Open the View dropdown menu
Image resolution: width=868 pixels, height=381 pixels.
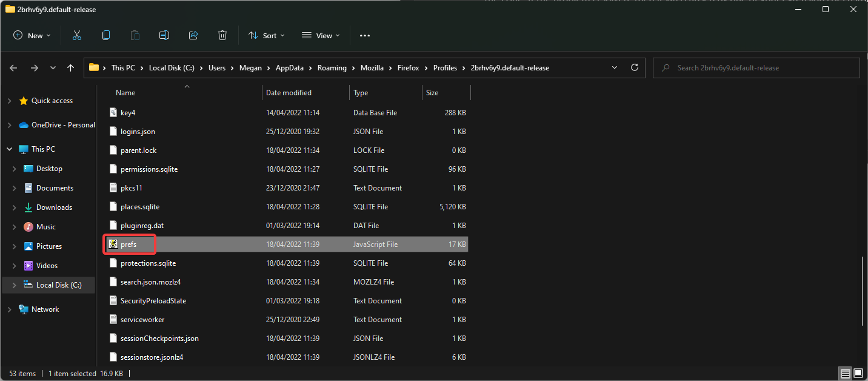click(x=321, y=36)
